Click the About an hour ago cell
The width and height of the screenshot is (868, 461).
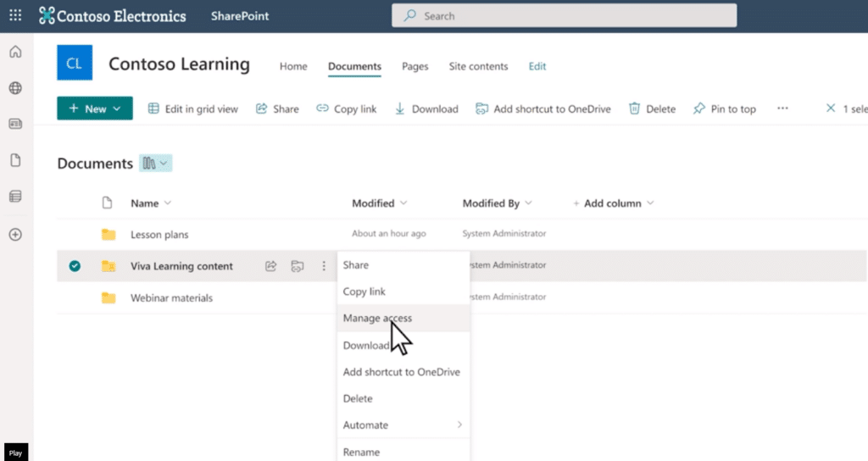[x=388, y=234]
